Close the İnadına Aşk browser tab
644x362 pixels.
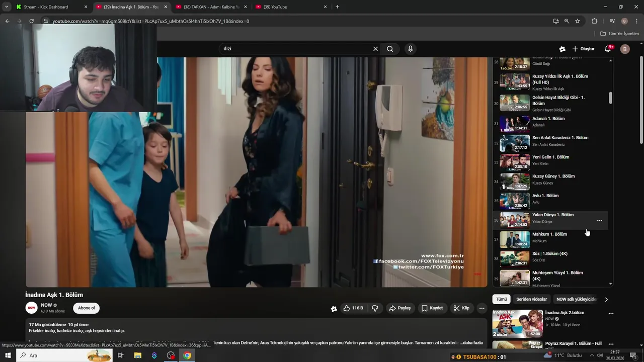(166, 7)
